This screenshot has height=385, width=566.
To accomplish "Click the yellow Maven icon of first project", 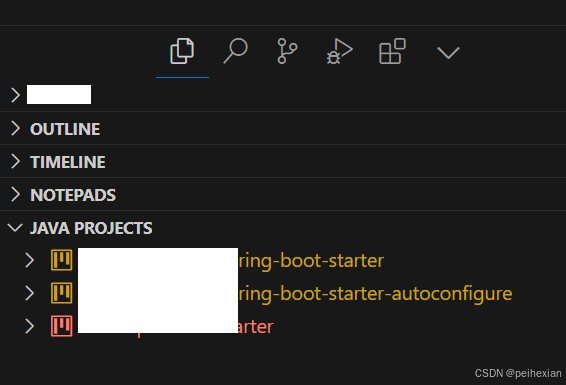I will tap(62, 260).
